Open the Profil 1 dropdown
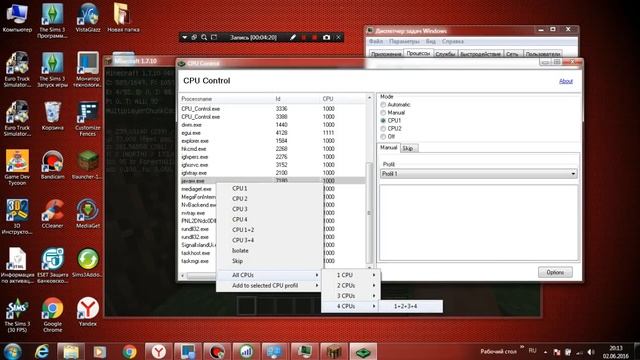This screenshot has height=360, width=640. pyautogui.click(x=479, y=174)
